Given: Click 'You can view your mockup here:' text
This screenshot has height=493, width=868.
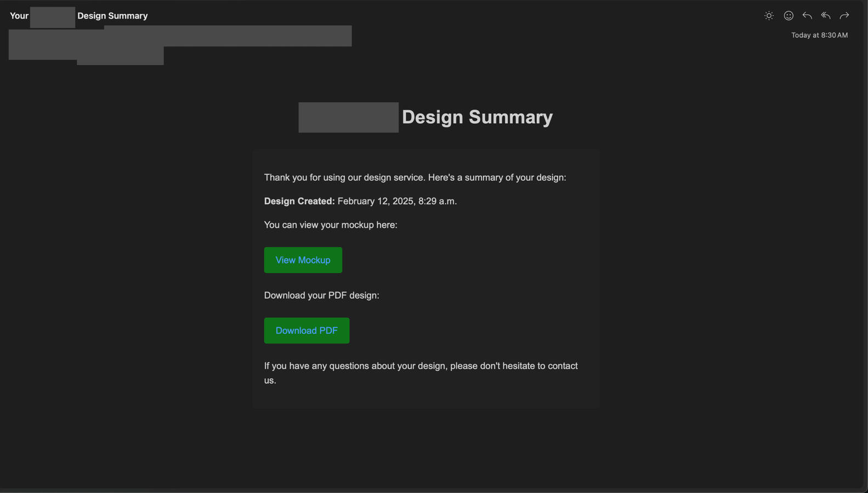Looking at the screenshot, I should pos(331,225).
